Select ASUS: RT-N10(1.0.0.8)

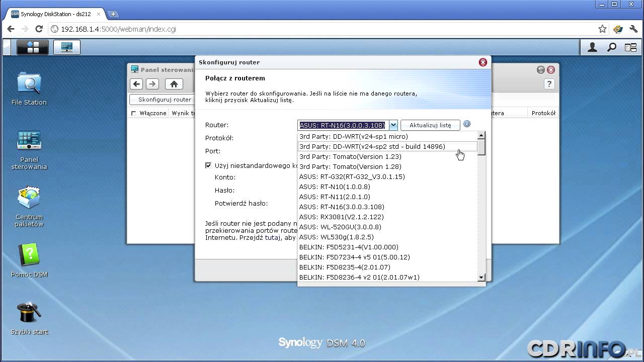coord(387,187)
